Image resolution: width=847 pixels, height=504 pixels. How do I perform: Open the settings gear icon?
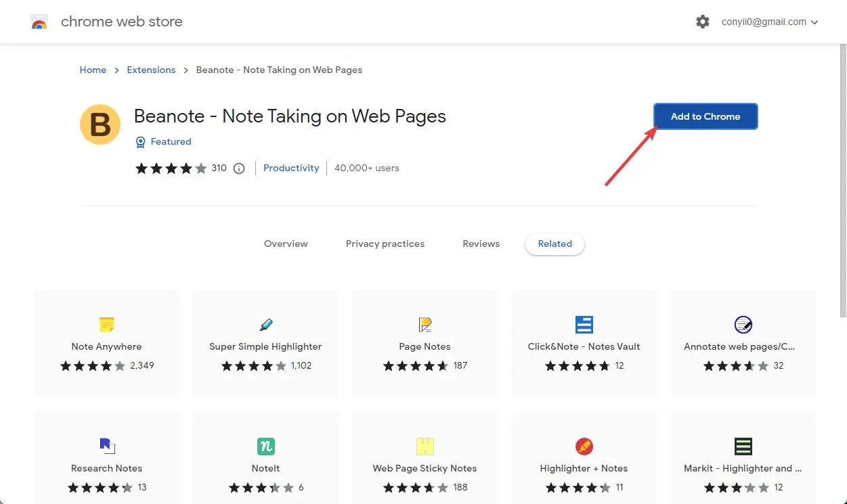tap(703, 22)
